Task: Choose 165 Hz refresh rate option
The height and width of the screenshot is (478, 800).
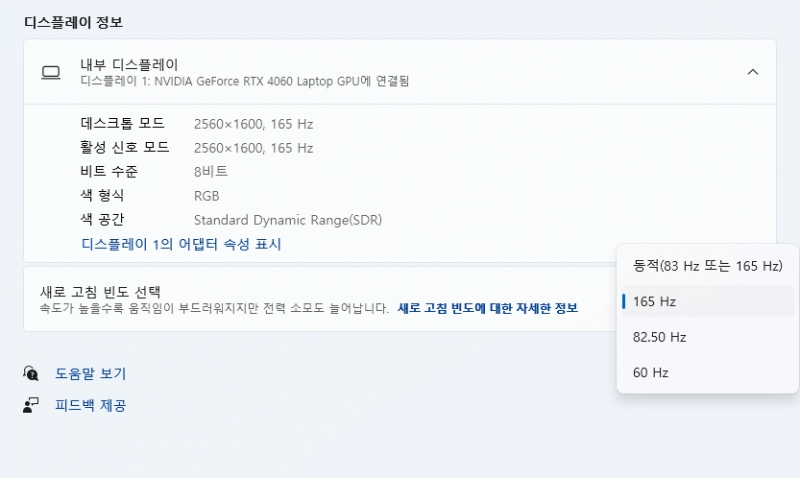Action: pos(655,301)
